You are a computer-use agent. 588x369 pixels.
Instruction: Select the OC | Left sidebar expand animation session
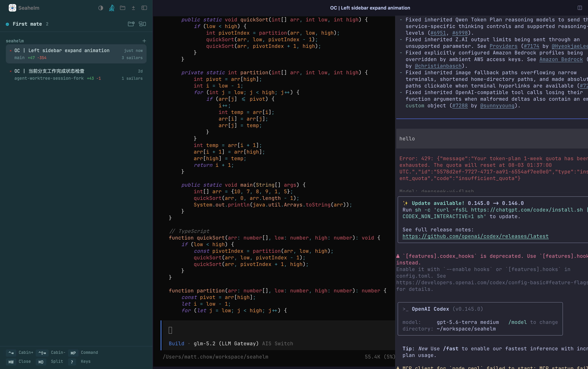coord(76,54)
